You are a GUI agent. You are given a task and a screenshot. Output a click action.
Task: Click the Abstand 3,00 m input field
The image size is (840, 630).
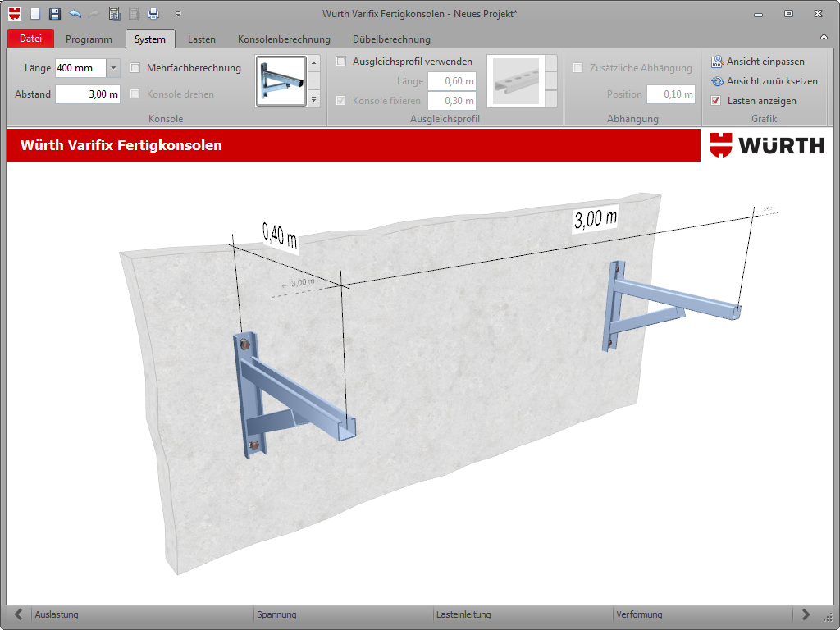tap(87, 94)
